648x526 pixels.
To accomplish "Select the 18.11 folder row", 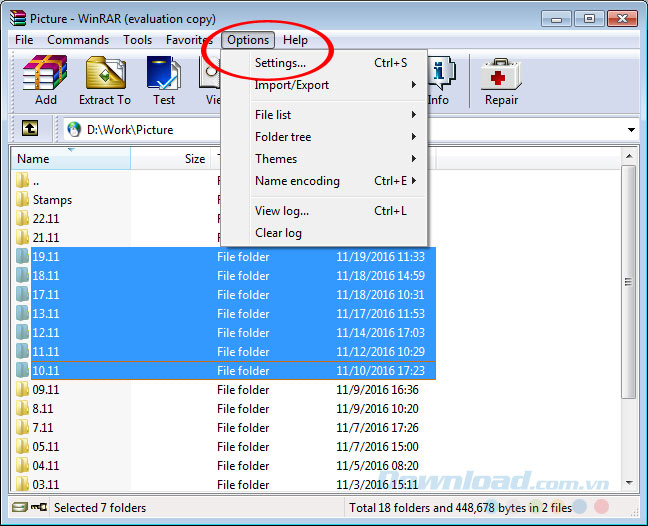I will [226, 276].
